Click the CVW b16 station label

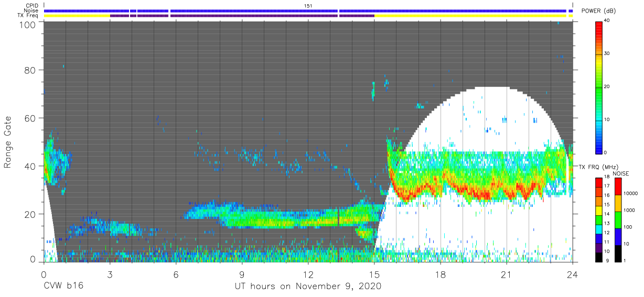pos(63,286)
